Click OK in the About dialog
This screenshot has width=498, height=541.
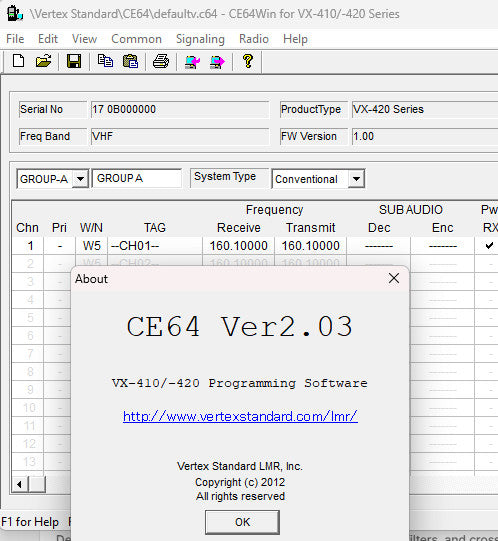point(242,522)
